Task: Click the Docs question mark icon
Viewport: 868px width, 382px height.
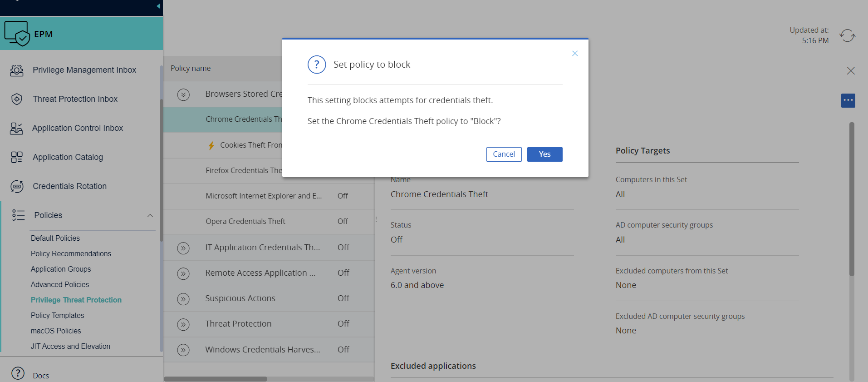Action: (x=18, y=373)
